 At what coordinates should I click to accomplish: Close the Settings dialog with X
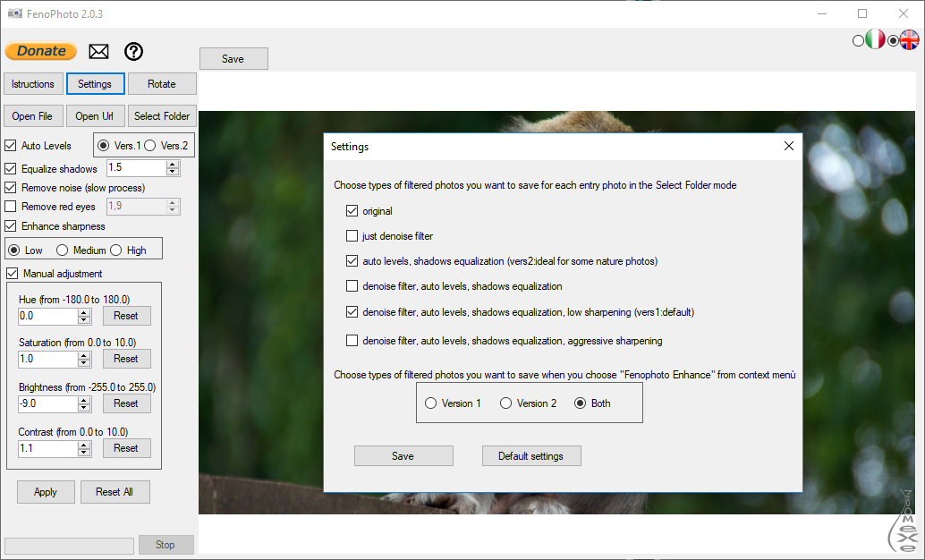pyautogui.click(x=788, y=146)
